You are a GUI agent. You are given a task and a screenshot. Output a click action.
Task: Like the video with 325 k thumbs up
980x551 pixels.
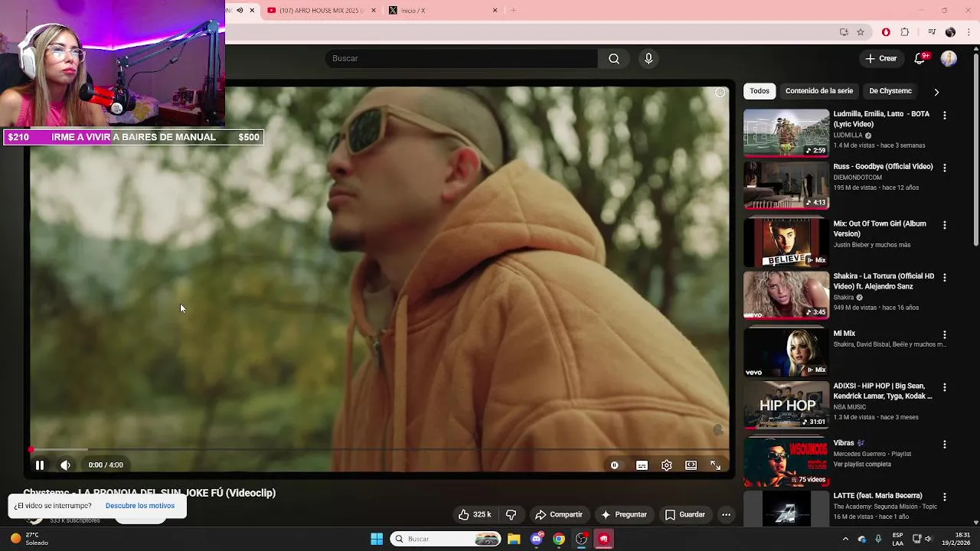coord(474,514)
